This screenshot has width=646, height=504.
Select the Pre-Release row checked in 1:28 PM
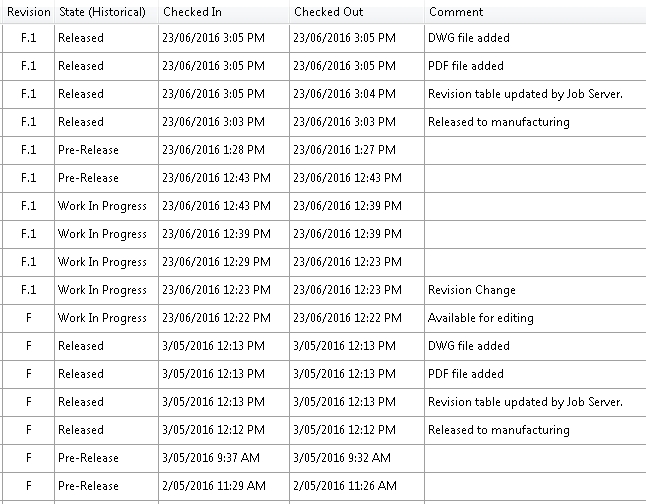tap(324, 150)
